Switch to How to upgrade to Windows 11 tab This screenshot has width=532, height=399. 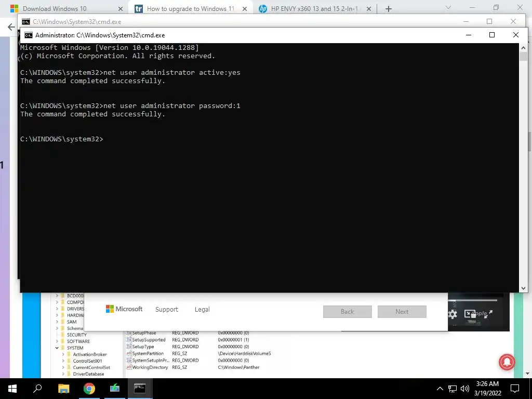[x=191, y=9]
